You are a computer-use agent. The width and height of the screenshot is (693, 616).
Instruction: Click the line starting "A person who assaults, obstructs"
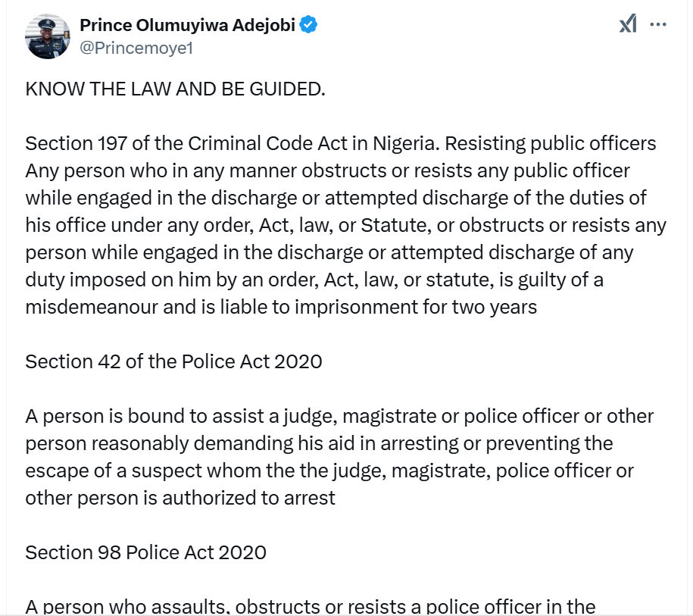[311, 606]
